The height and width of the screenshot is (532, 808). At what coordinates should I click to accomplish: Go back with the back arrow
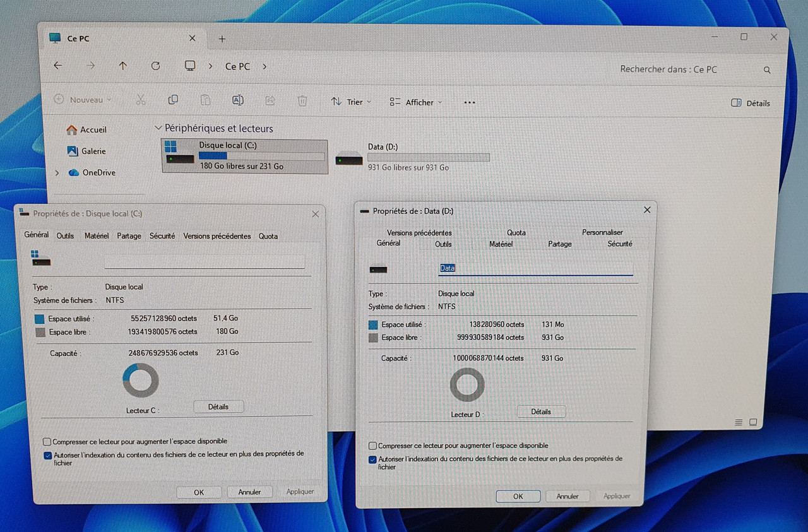click(x=58, y=66)
